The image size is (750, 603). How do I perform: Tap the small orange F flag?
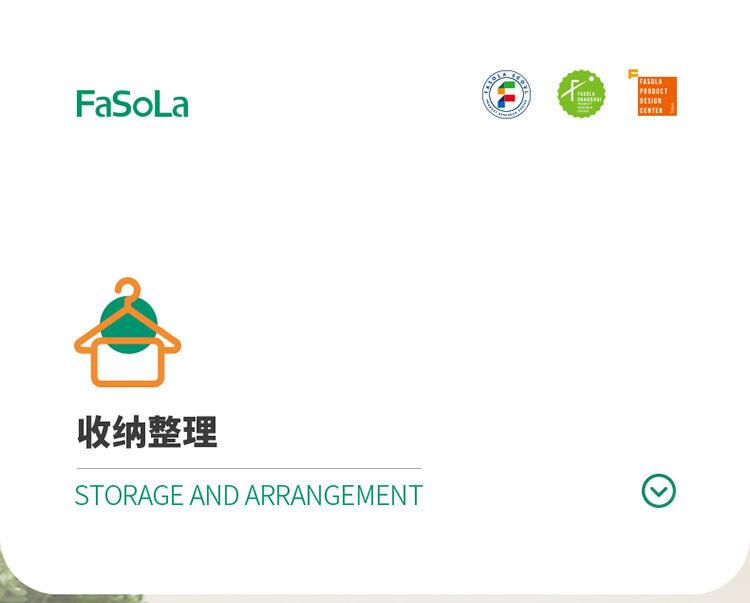pyautogui.click(x=633, y=74)
